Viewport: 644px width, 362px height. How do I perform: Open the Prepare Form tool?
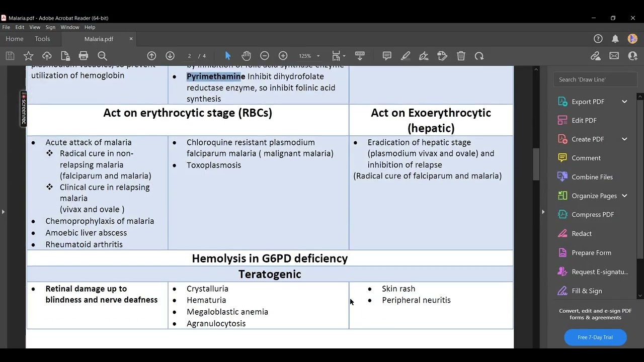(x=591, y=253)
